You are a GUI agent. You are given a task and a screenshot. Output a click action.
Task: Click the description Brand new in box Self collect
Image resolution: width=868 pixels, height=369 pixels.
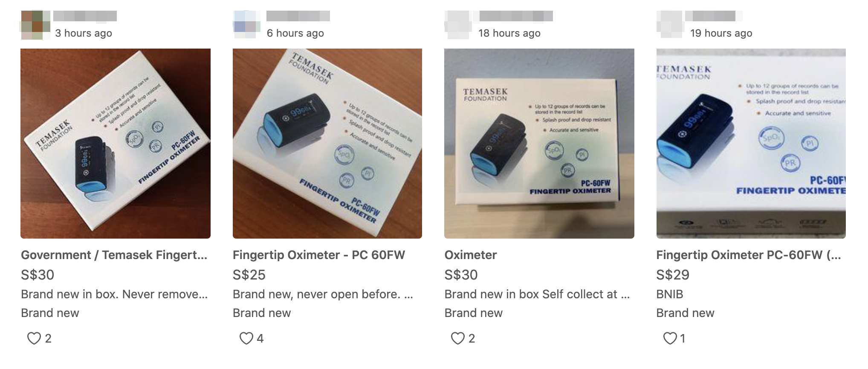537,294
